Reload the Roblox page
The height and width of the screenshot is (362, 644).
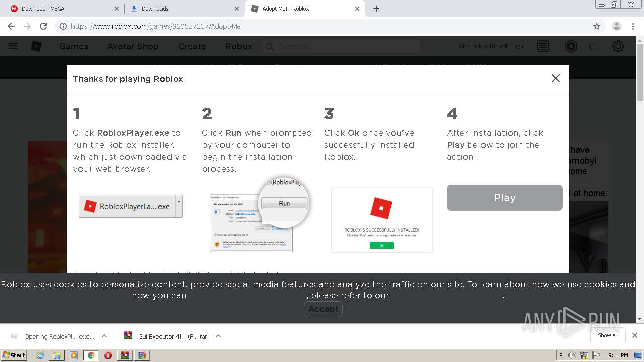coord(43,26)
